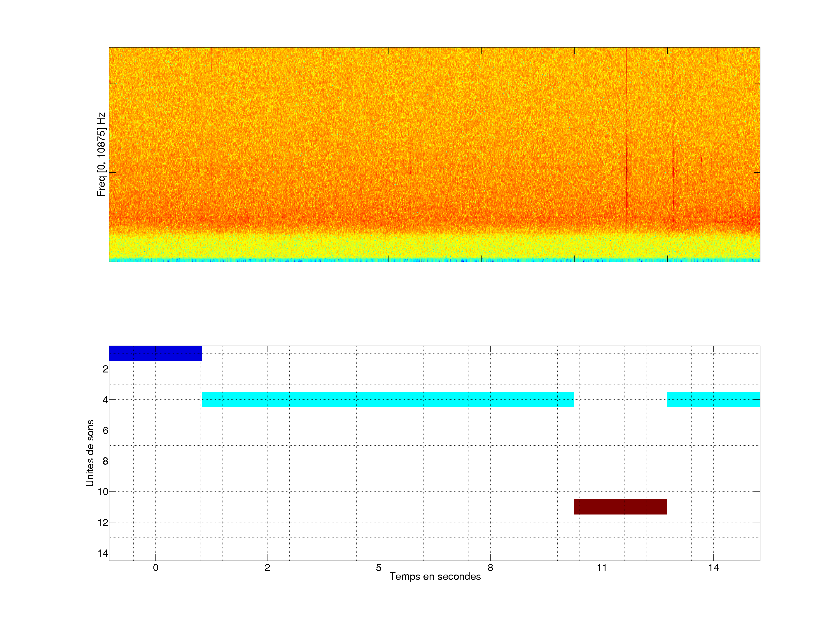This screenshot has height=630, width=840.
Task: Click x-axis tick label 2
Action: tap(267, 568)
